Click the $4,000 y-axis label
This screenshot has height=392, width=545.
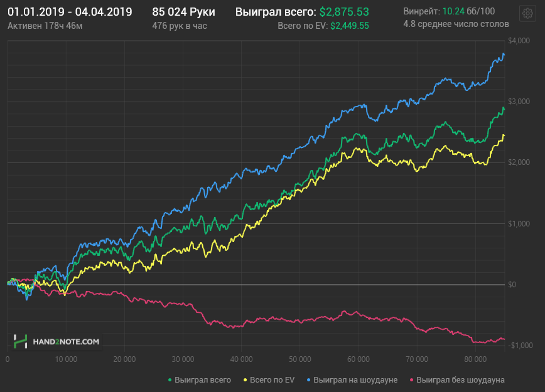(519, 41)
